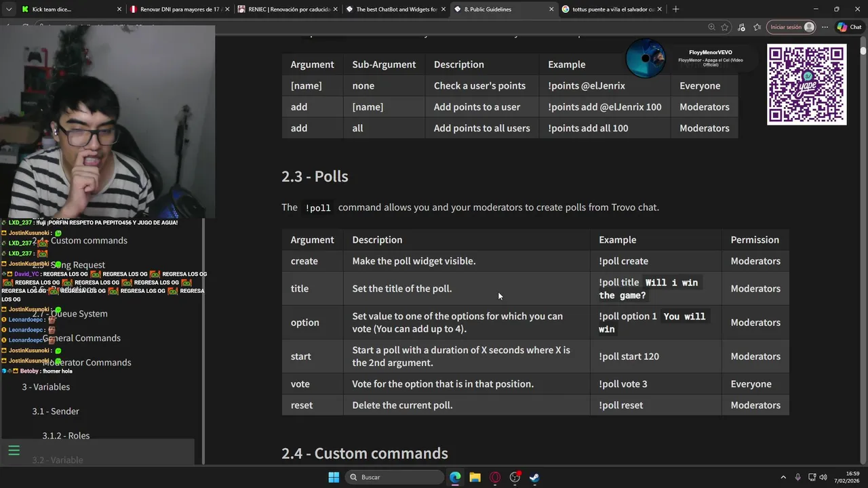Viewport: 868px width, 488px height.
Task: Open Steam from the taskbar
Action: click(534, 477)
